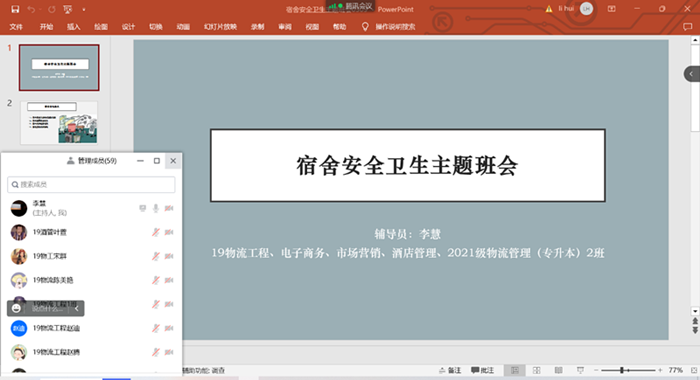Click the 搜索成员 member search field
This screenshot has height=380, width=700.
coord(91,184)
